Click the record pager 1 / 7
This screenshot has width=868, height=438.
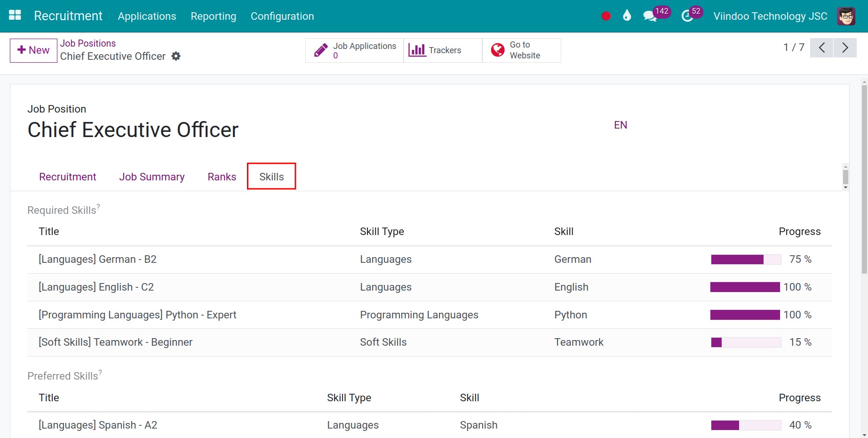794,48
